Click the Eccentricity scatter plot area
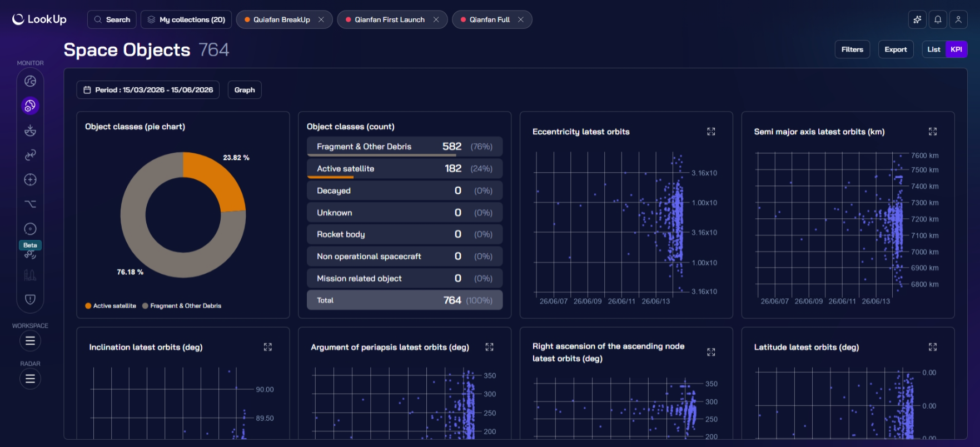 pos(611,223)
